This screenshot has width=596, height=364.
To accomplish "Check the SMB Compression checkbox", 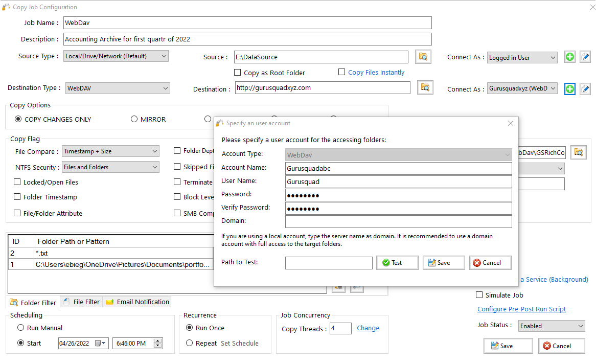I will (177, 213).
